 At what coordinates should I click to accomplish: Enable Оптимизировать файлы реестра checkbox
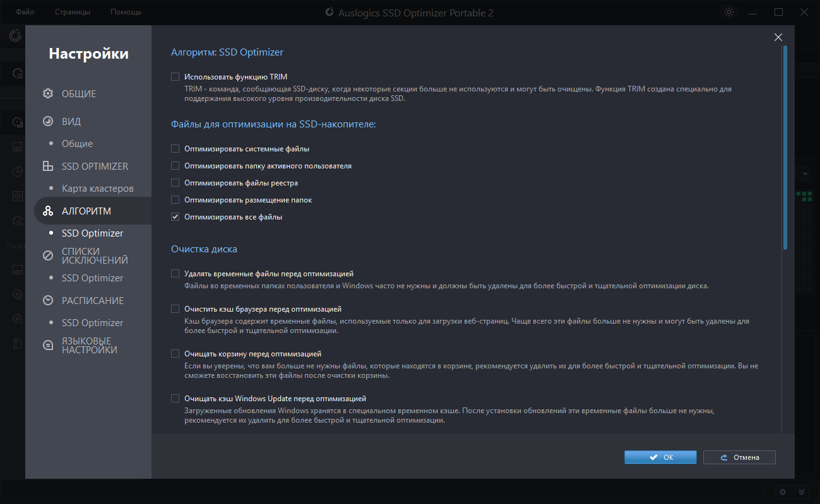[175, 183]
